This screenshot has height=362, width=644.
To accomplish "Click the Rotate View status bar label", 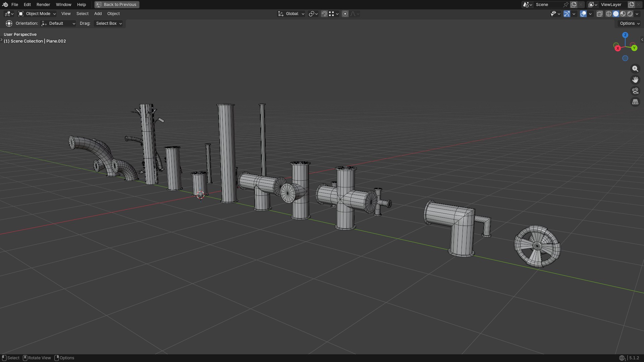I will pyautogui.click(x=39, y=358).
